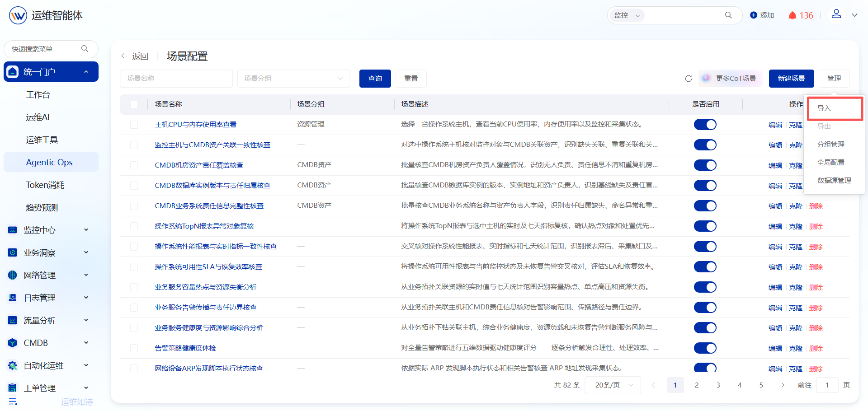Click the 工单管理 sidebar icon
The width and height of the screenshot is (868, 411).
click(13, 388)
